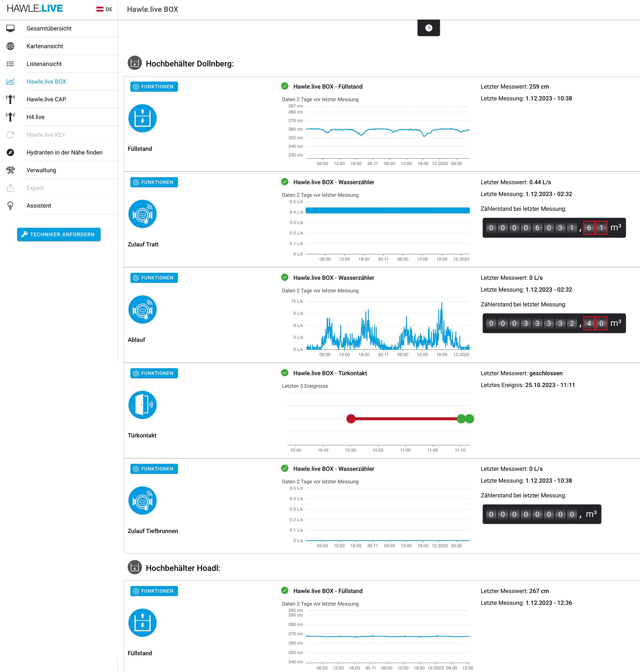Click the Zulauf Tratt water meter icon
This screenshot has height=672, width=640.
142,214
